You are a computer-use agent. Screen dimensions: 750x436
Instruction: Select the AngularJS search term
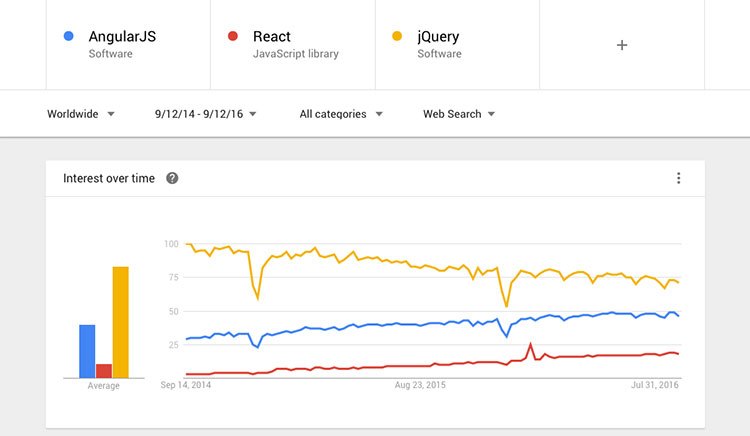pos(122,36)
